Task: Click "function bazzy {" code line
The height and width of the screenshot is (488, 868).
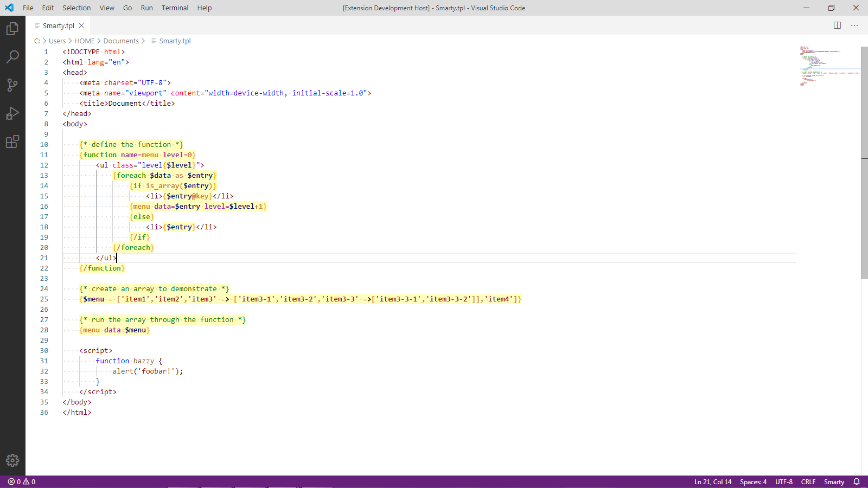Action: pos(129,361)
